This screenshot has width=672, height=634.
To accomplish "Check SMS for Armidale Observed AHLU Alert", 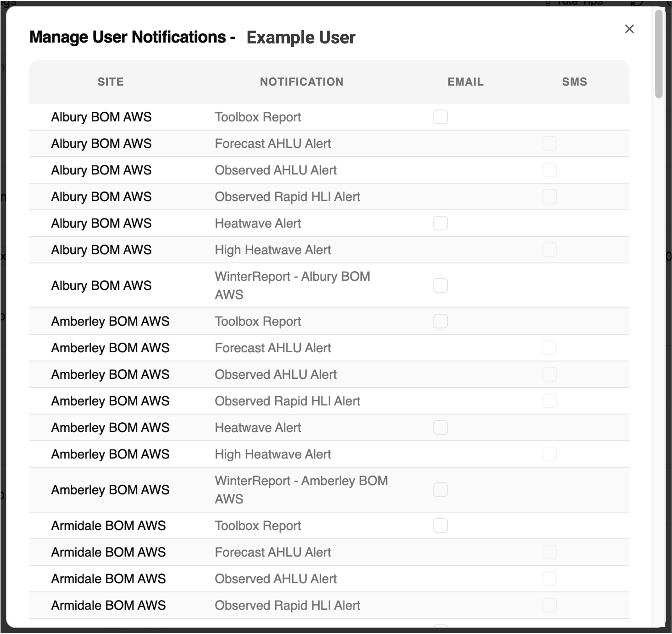I will (549, 578).
